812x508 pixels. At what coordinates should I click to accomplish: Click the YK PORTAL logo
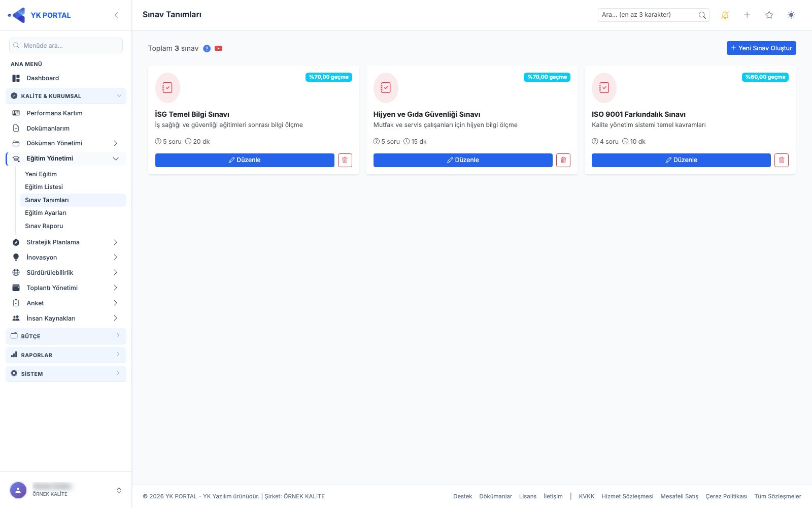pyautogui.click(x=40, y=15)
